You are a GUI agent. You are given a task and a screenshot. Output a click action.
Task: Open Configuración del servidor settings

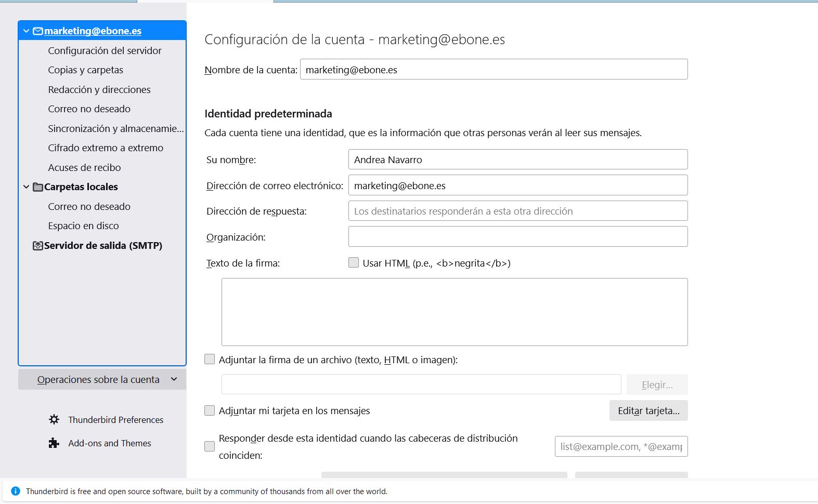click(105, 50)
